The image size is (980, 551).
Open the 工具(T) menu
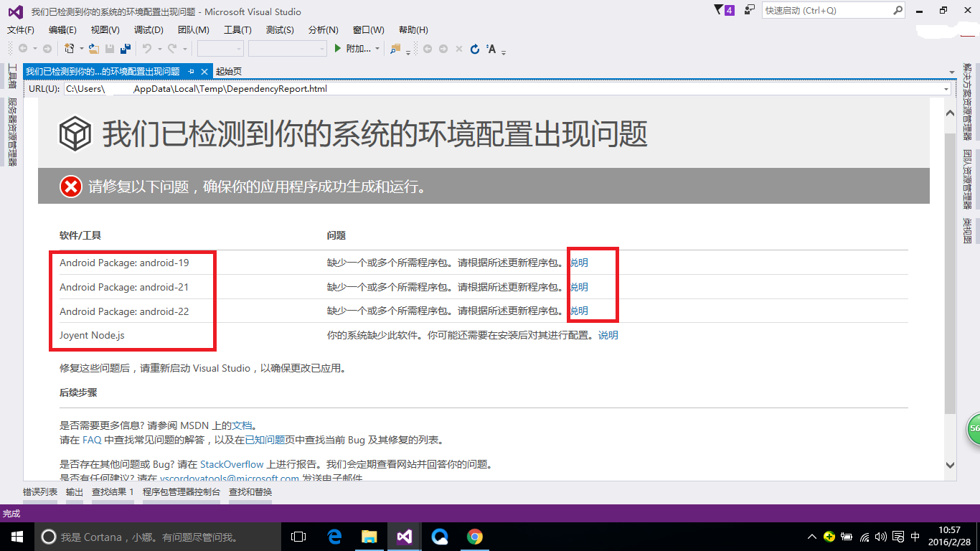click(x=237, y=29)
